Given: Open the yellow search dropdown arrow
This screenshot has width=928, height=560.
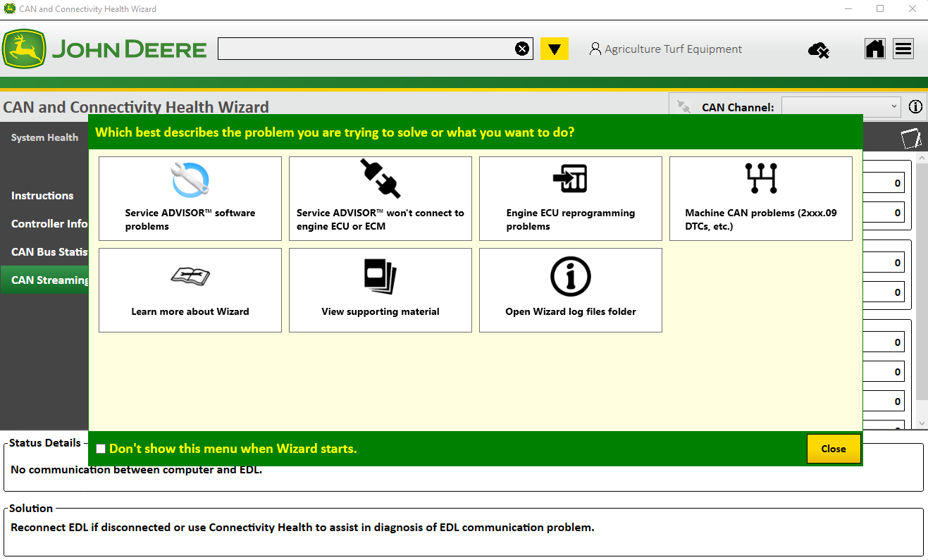Looking at the screenshot, I should click(555, 49).
